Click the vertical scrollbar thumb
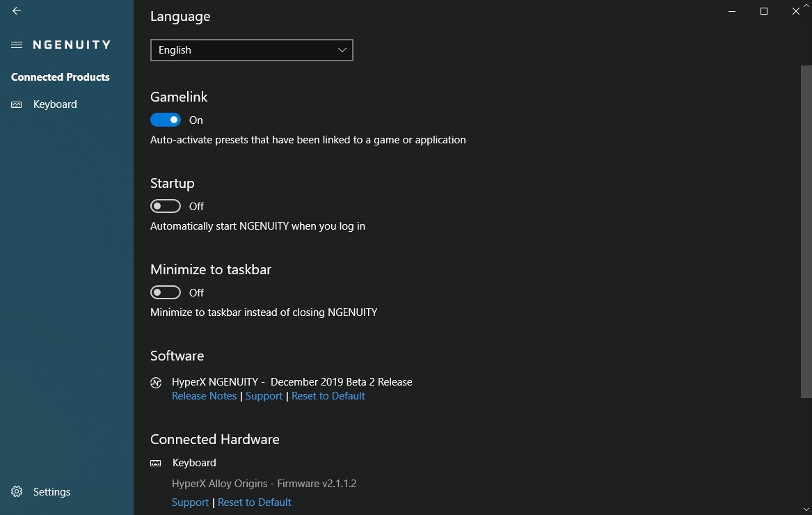 806,232
